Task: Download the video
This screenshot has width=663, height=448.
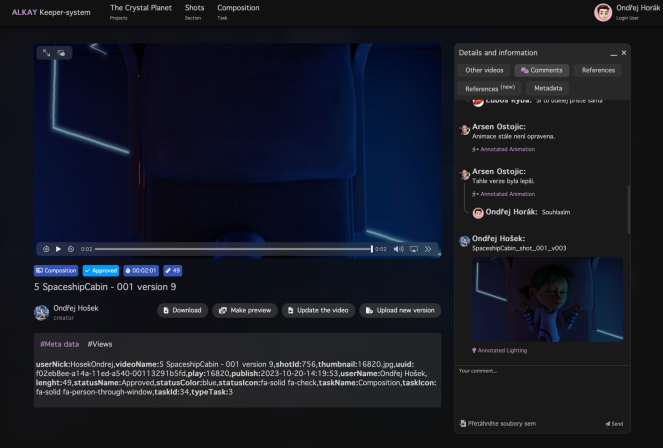Action: click(x=182, y=310)
